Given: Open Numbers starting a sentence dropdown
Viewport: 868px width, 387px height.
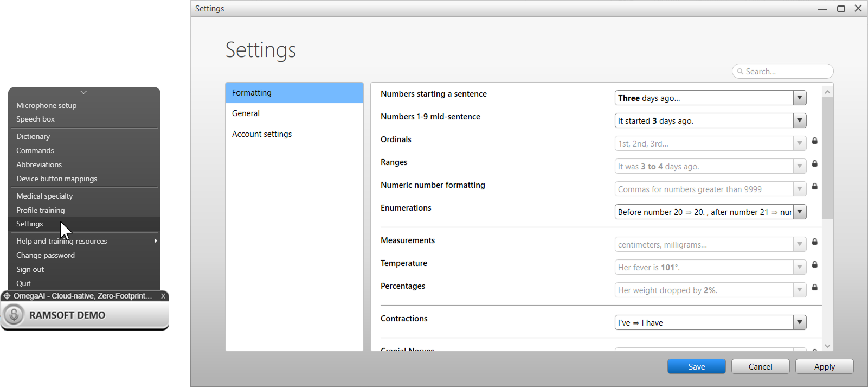Looking at the screenshot, I should 800,98.
